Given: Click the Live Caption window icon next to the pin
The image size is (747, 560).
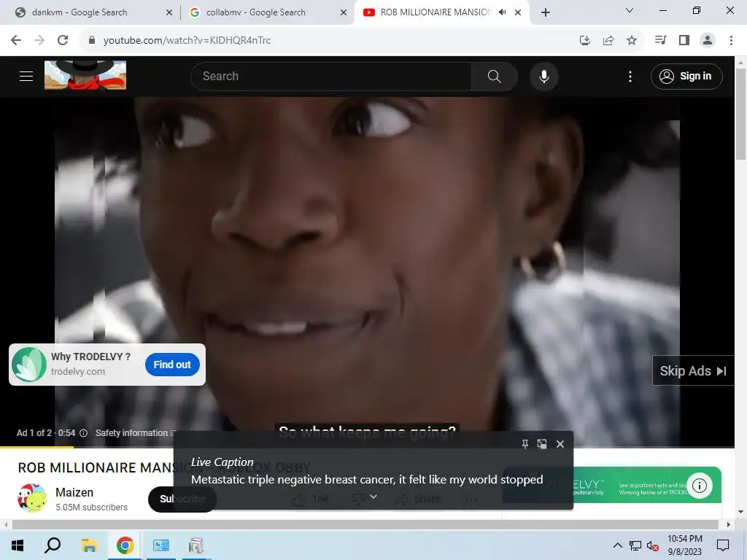Looking at the screenshot, I should [x=542, y=444].
